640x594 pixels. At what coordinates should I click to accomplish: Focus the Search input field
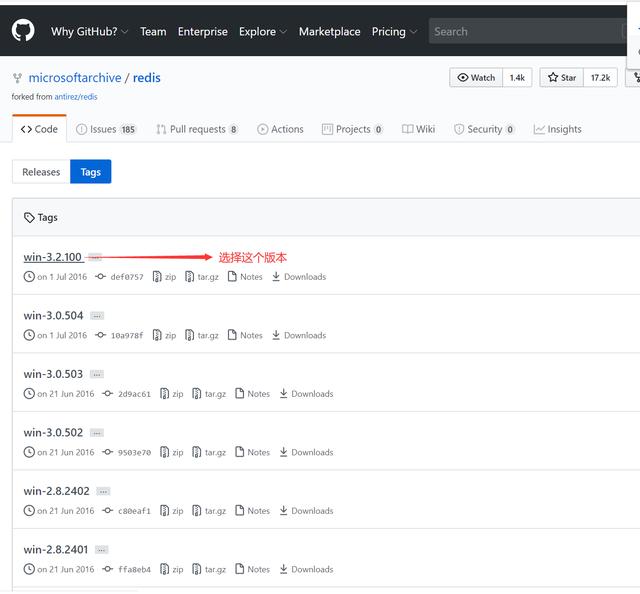pos(527,31)
